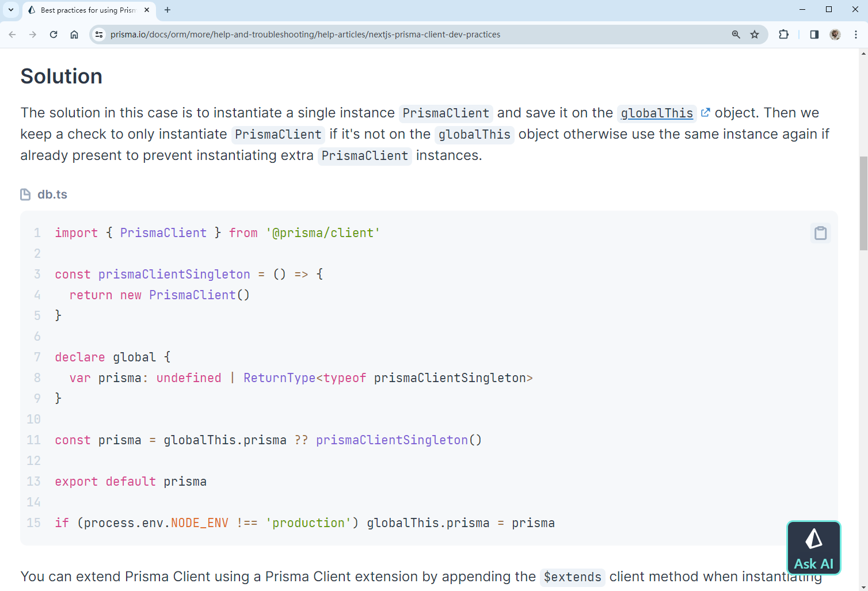Screen dimensions: 868x591
Task: Click the vertical scrollbar thumb
Action: point(863,203)
